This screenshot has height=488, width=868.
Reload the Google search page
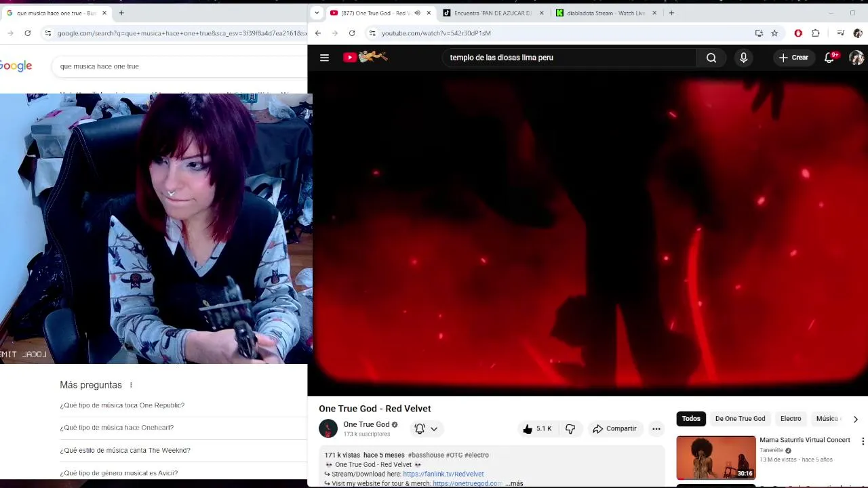pos(27,33)
